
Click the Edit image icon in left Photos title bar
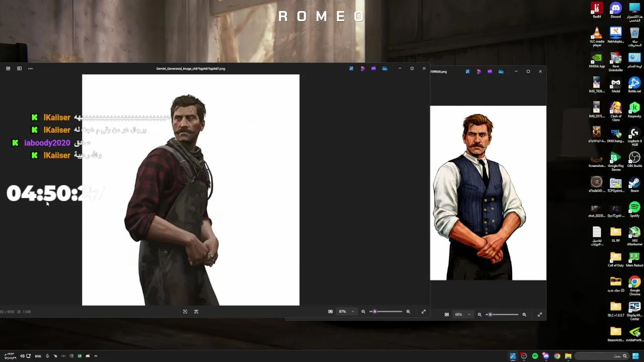[351, 68]
